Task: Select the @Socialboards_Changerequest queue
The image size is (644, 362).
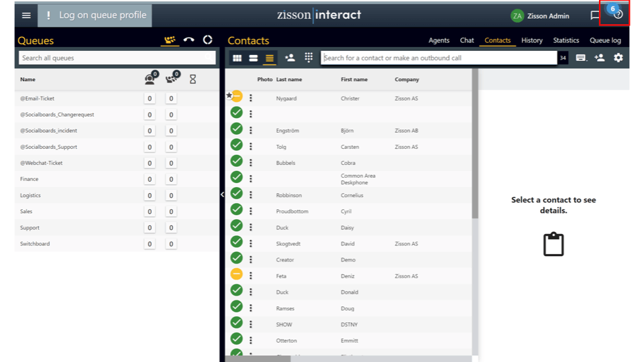Action: (x=117, y=115)
